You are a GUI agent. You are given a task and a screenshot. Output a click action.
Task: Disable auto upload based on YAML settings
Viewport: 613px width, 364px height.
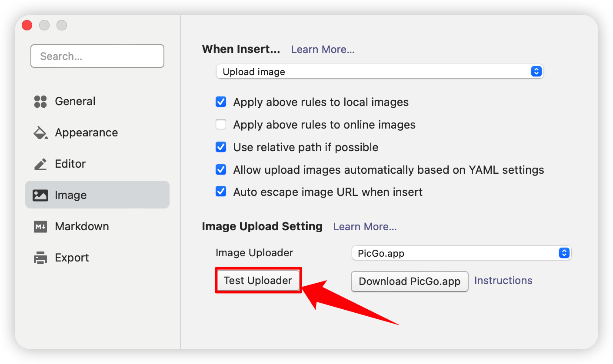click(221, 169)
